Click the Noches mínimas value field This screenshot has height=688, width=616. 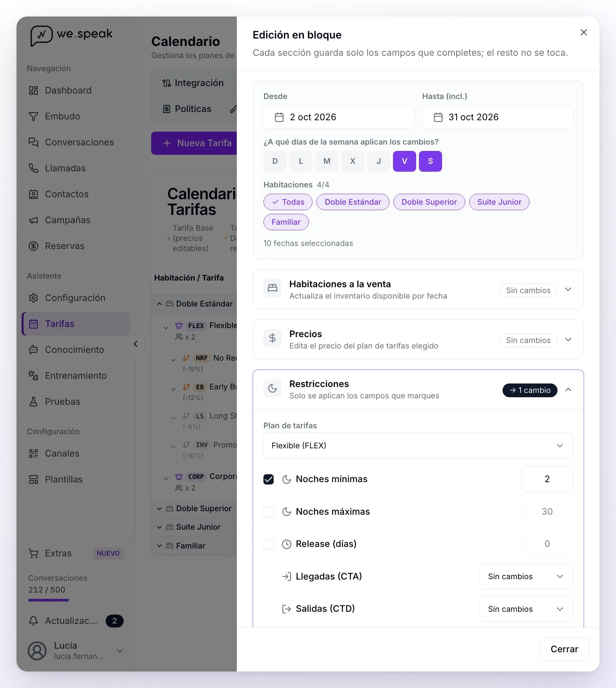pos(547,479)
